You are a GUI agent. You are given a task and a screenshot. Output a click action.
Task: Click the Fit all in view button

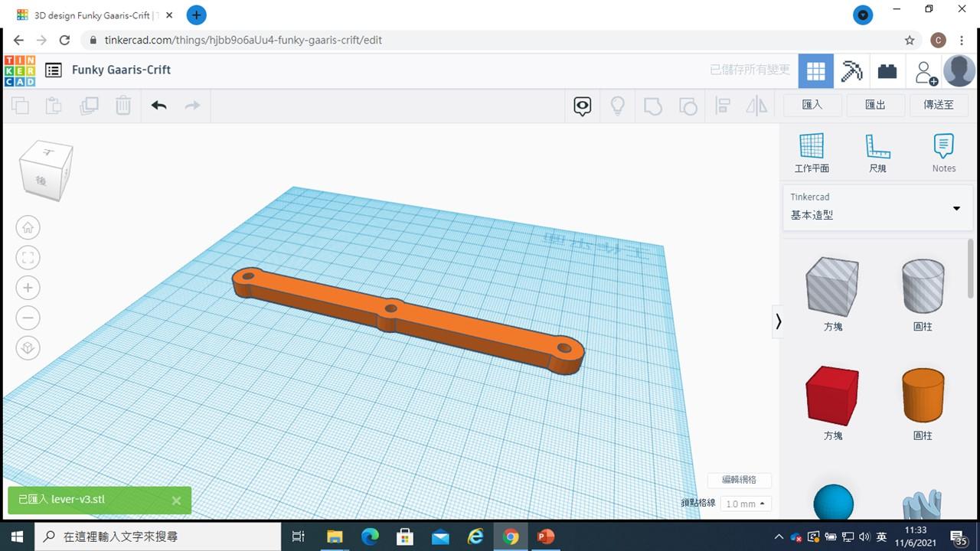28,258
